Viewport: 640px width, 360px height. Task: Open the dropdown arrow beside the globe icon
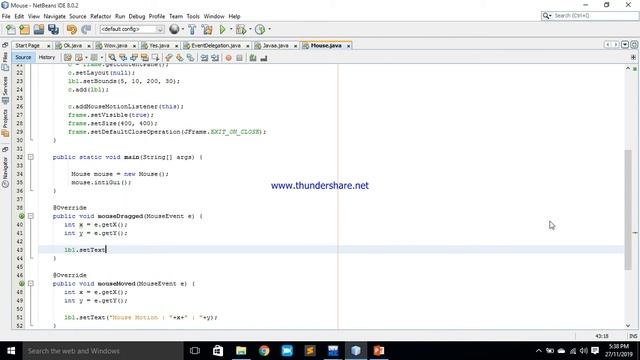[x=182, y=29]
